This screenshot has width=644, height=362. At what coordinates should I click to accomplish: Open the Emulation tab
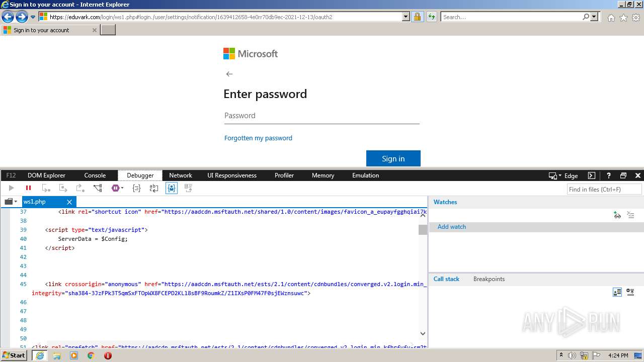point(366,175)
